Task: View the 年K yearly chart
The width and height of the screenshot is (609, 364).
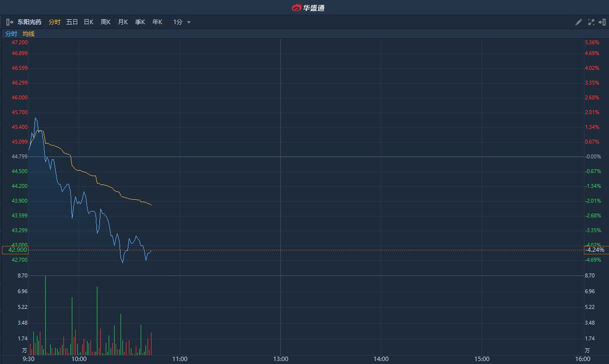Action: click(x=157, y=22)
